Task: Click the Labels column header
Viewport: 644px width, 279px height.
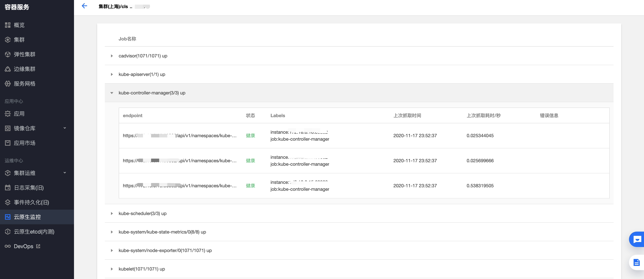Action: click(277, 115)
